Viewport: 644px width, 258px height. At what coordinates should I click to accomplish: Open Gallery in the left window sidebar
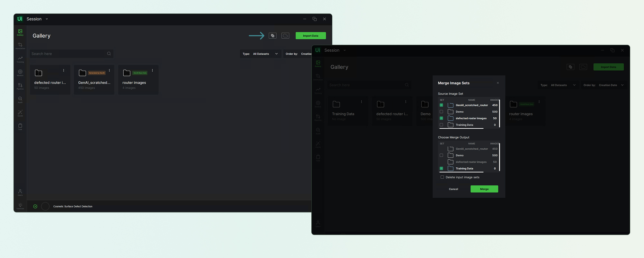(20, 32)
